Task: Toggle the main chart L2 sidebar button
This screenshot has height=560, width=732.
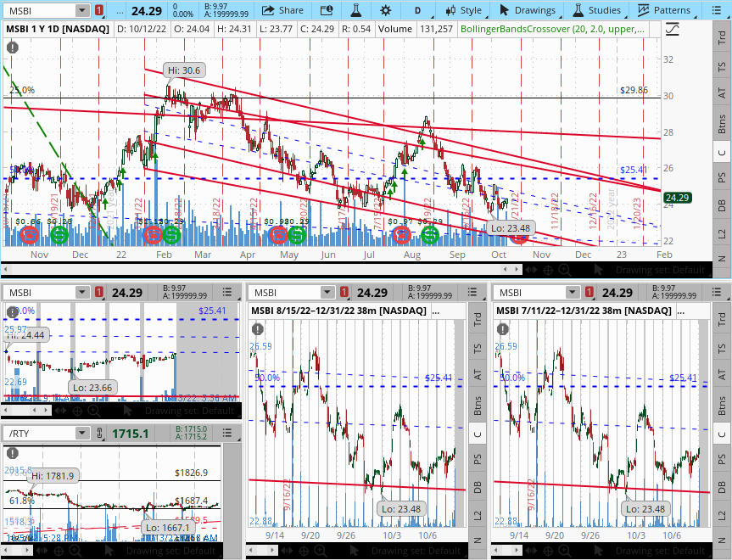Action: coord(722,233)
